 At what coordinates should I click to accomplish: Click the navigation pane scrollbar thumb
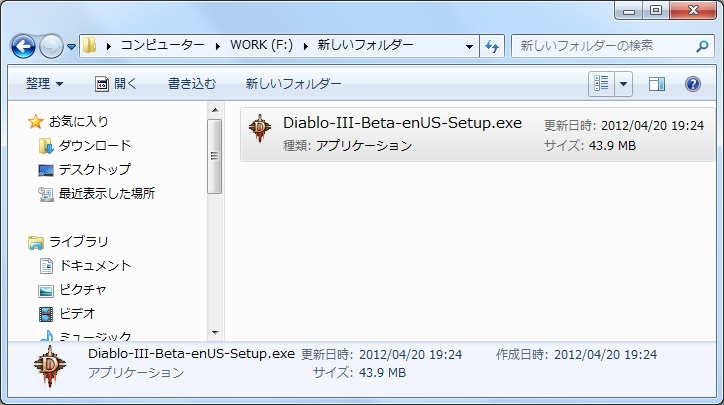(x=215, y=156)
